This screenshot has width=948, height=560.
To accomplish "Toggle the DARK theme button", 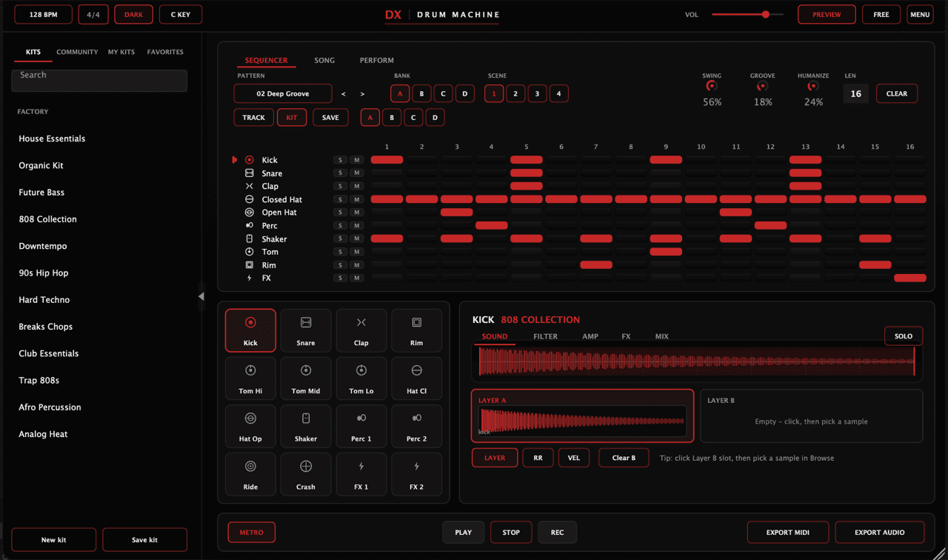I will tap(133, 14).
